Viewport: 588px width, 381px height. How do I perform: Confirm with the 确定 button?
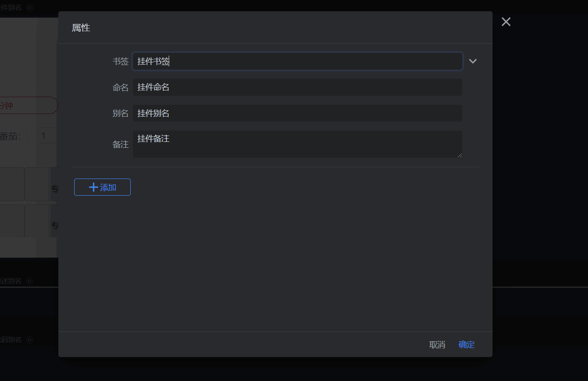point(466,345)
